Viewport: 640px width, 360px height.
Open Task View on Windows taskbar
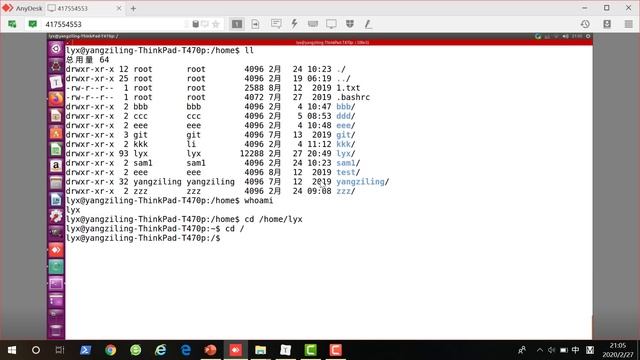click(60, 350)
